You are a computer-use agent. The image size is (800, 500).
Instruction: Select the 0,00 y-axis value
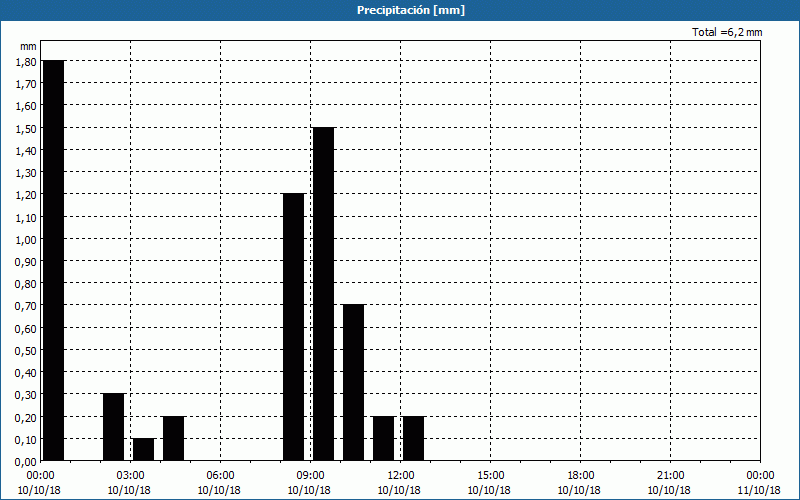click(x=26, y=462)
